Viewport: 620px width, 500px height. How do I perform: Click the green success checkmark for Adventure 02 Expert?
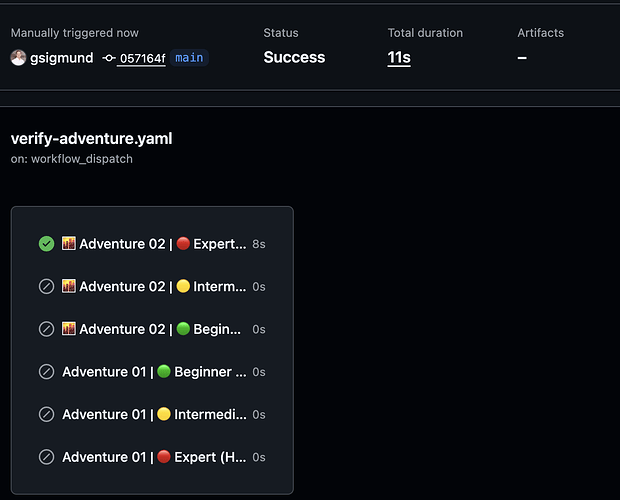click(46, 243)
